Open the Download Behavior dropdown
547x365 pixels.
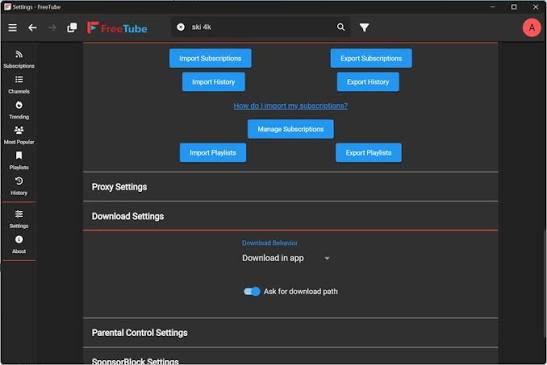[x=286, y=258]
